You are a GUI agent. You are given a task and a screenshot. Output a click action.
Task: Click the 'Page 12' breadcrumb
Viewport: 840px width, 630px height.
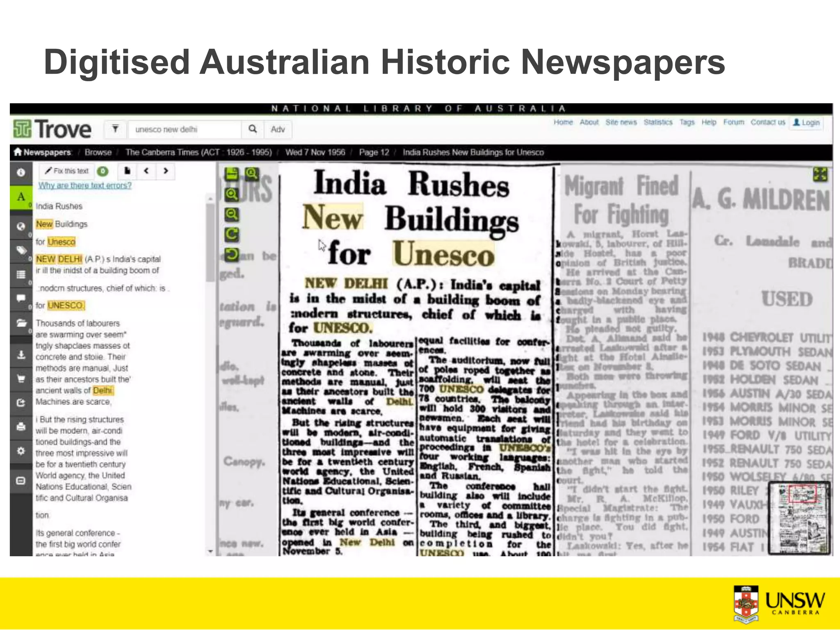point(374,152)
